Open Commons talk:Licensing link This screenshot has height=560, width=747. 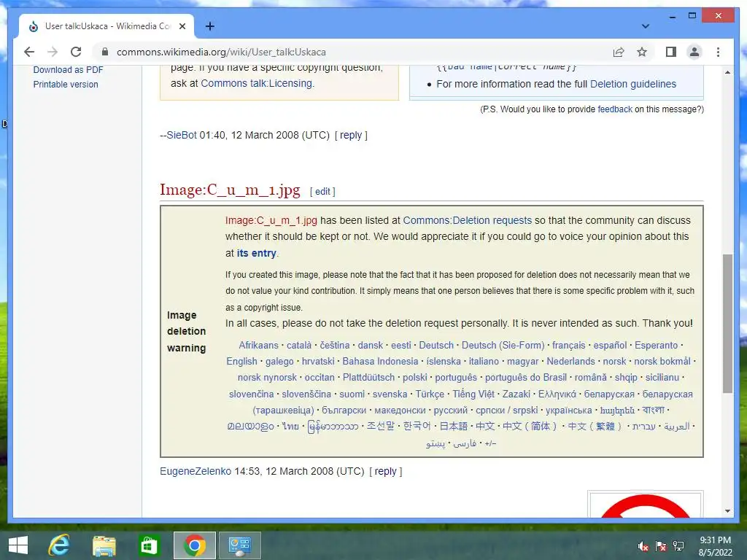(x=256, y=83)
